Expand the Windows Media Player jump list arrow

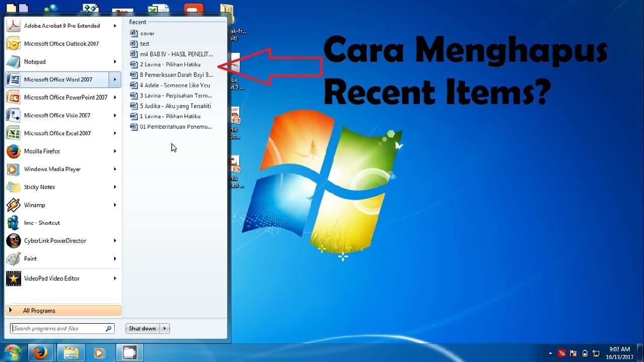tap(115, 169)
